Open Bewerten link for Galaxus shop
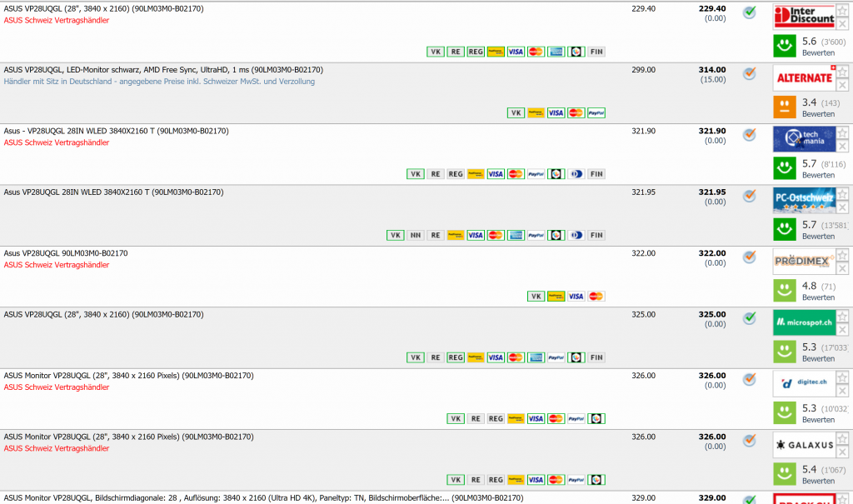Image resolution: width=853 pixels, height=504 pixels. 818,481
